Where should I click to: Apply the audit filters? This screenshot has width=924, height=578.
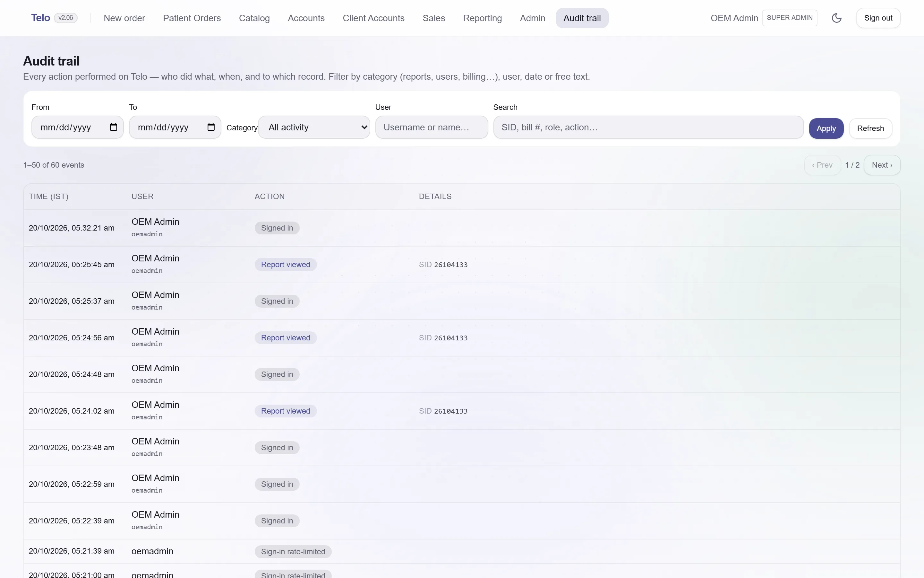[826, 128]
